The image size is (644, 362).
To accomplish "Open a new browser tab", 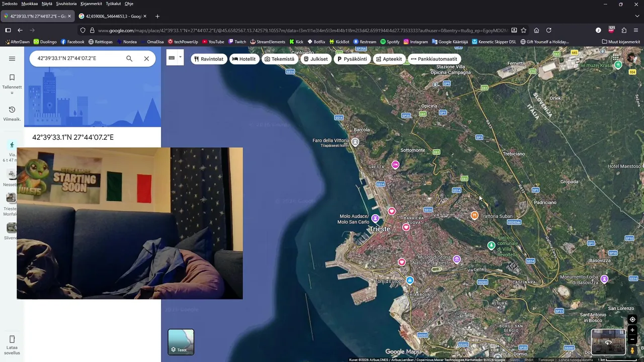I will point(157,16).
